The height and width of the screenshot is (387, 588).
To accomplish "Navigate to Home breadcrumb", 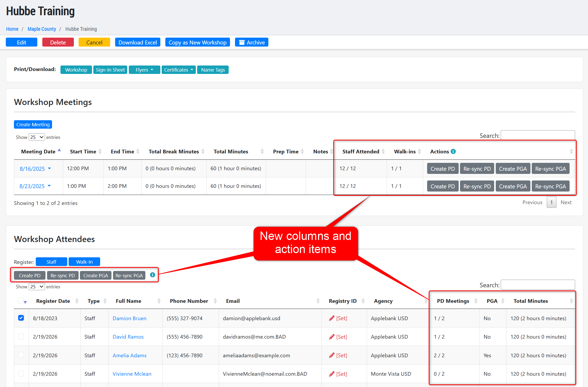I will (x=12, y=29).
